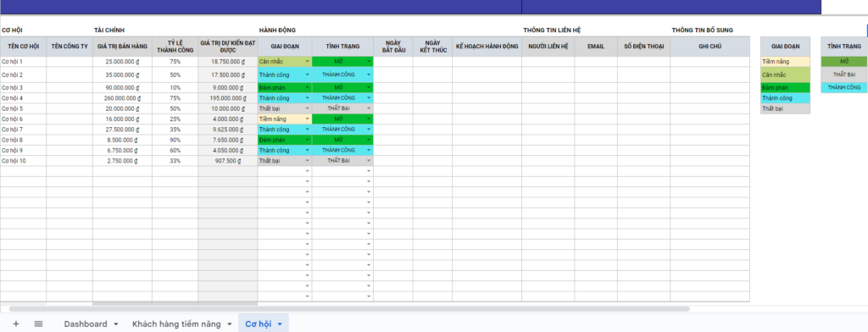The height and width of the screenshot is (332, 868).
Task: Click the legend MỞ status cell
Action: click(x=844, y=62)
